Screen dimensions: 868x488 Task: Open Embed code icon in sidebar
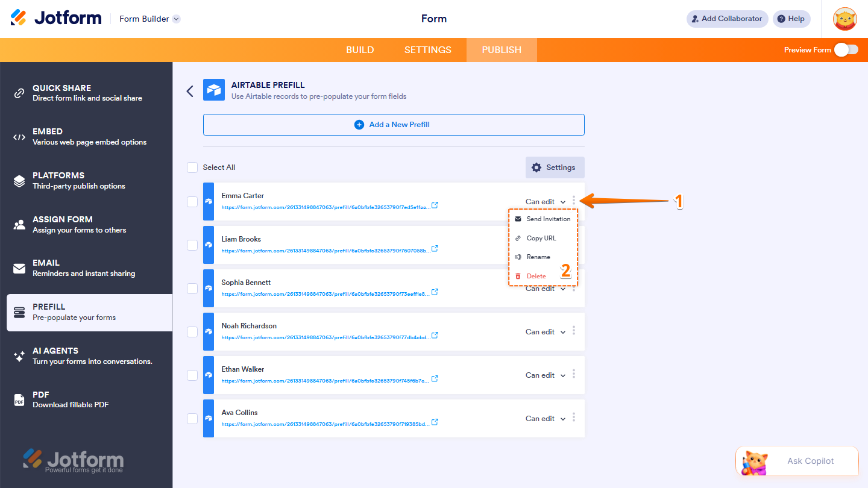pyautogui.click(x=19, y=137)
